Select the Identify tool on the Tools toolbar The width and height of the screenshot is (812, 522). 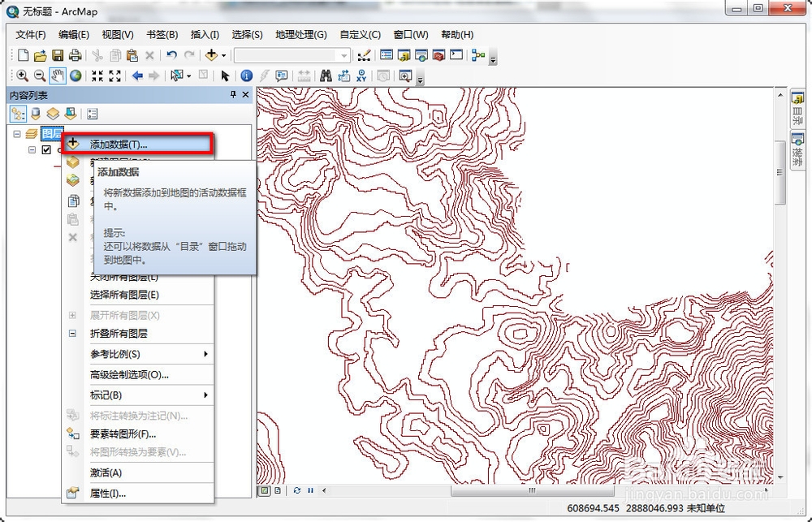point(246,75)
